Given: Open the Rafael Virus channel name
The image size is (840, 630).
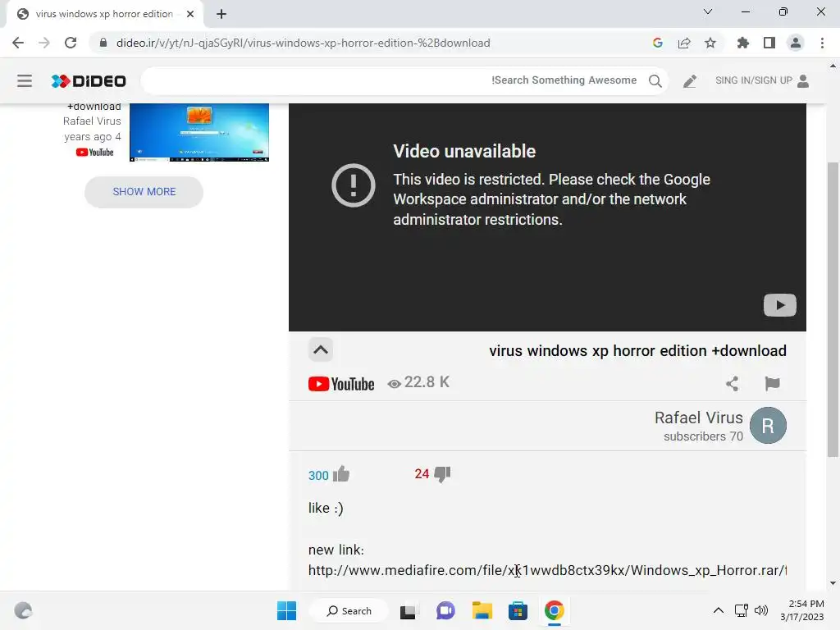Looking at the screenshot, I should (699, 418).
